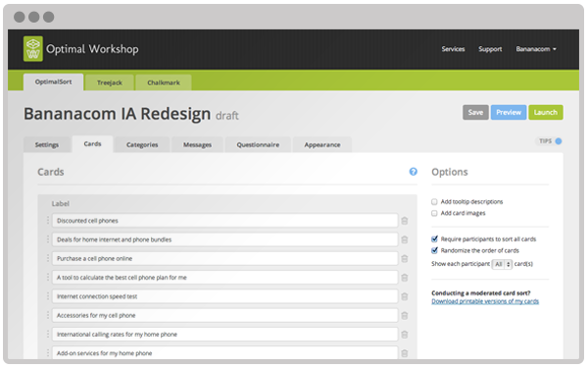Edit the 'Discounted cell phones' card field
The image size is (588, 368).
(225, 221)
